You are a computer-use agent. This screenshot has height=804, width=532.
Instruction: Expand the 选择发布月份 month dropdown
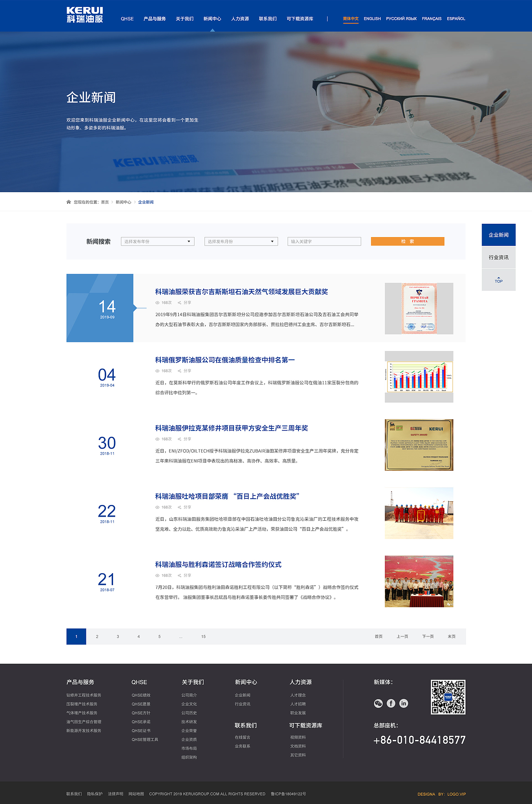point(241,242)
